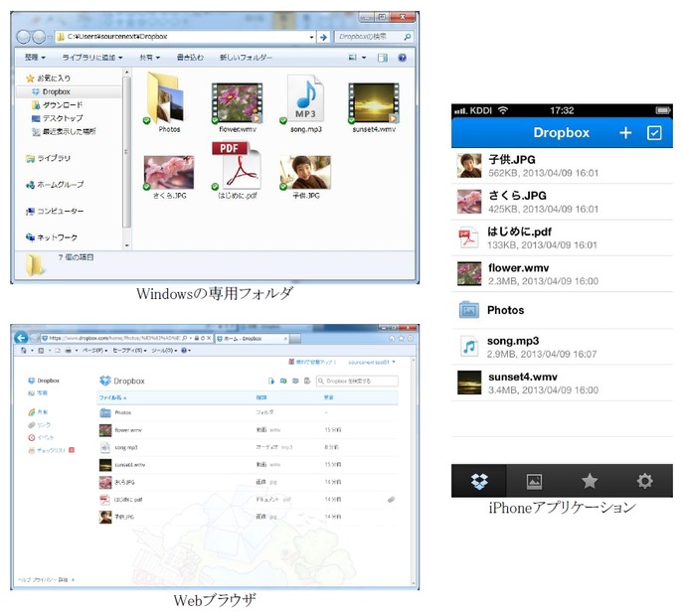This screenshot has width=683, height=616.
Task: Select お気に入り in Explorer navigation pane
Action: pyautogui.click(x=49, y=78)
